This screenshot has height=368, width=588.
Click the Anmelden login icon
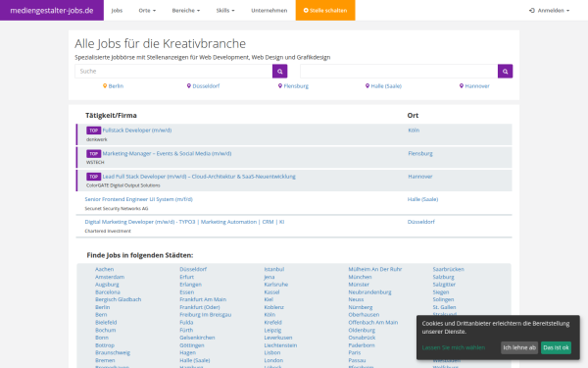pyautogui.click(x=532, y=11)
